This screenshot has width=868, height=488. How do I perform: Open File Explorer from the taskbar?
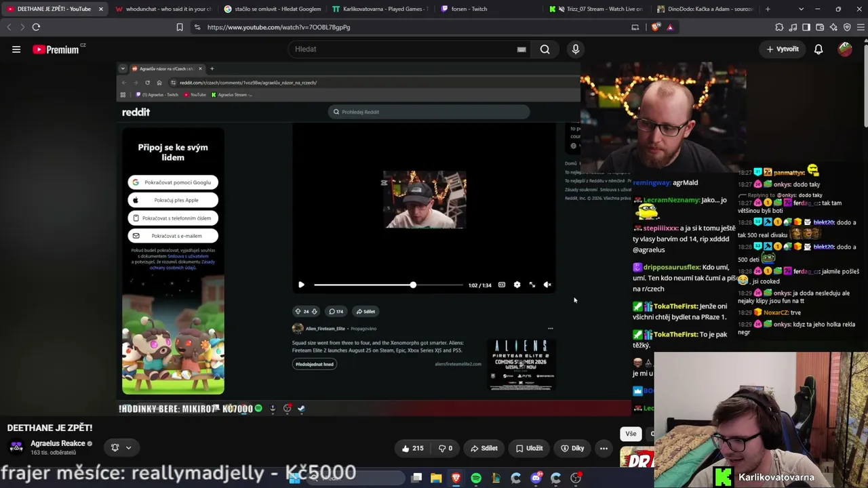(x=436, y=478)
